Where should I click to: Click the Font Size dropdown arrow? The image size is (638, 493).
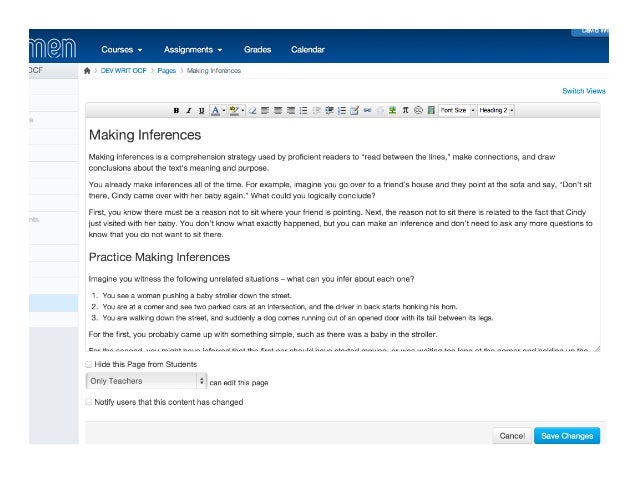click(x=473, y=110)
